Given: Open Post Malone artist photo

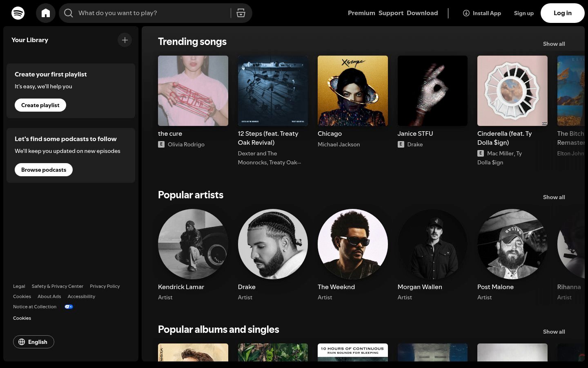Looking at the screenshot, I should click(512, 244).
